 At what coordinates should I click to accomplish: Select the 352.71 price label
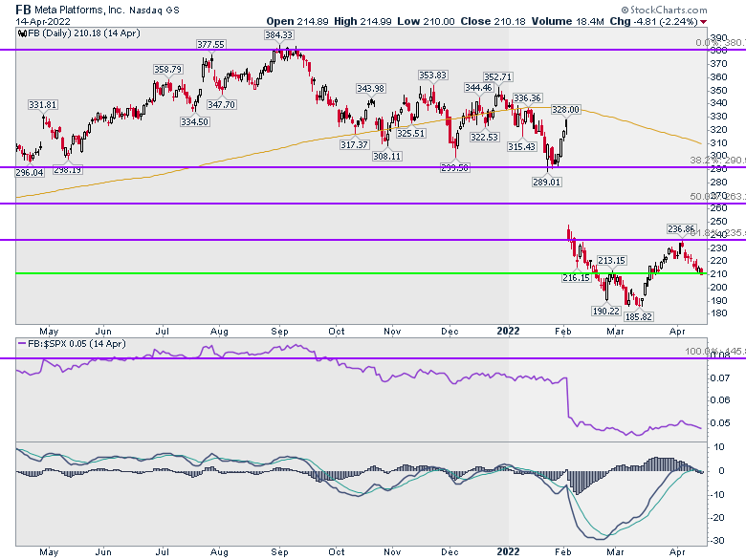[x=497, y=77]
